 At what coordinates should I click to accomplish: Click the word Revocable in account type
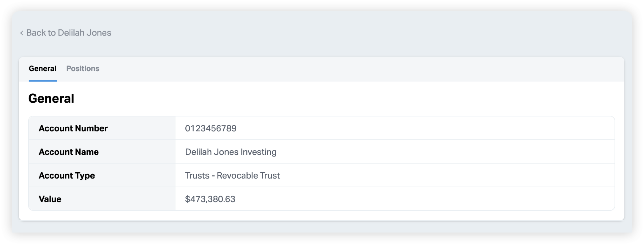(x=237, y=176)
